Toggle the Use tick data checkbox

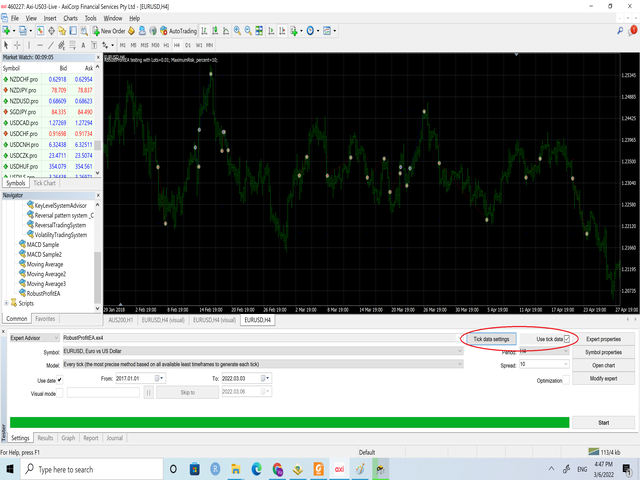coord(567,339)
